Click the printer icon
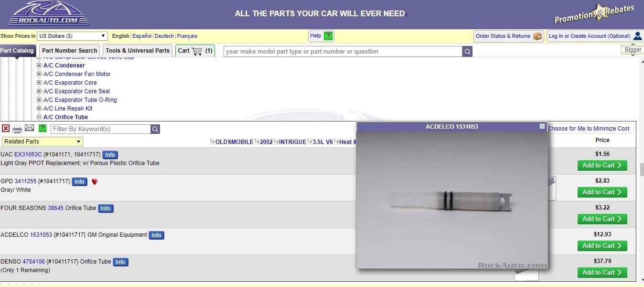Screen dimensions: 644x287 coord(17,129)
